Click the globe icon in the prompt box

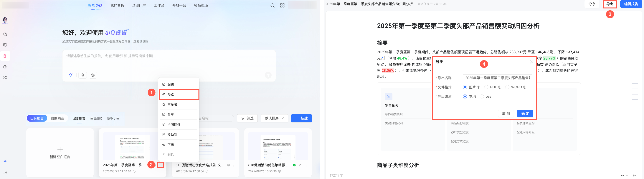click(x=93, y=75)
